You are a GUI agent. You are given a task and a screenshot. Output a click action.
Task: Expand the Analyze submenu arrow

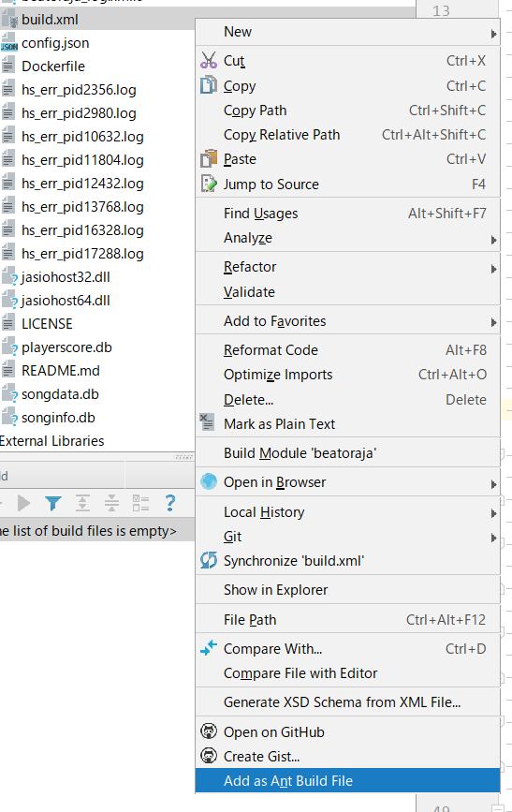pos(493,240)
